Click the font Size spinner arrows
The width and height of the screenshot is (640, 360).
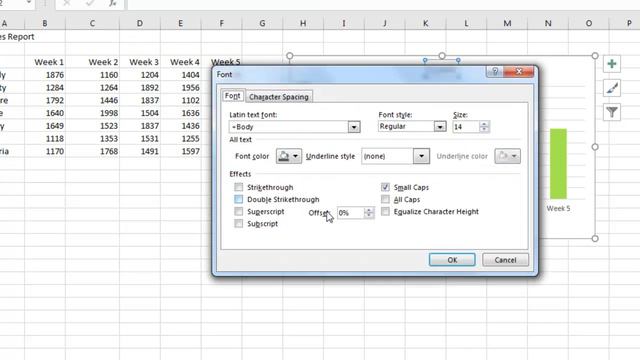[484, 127]
